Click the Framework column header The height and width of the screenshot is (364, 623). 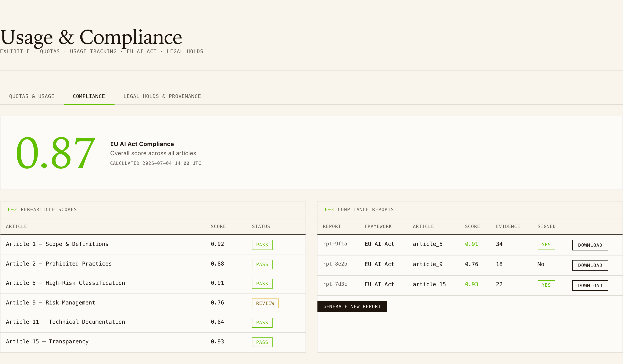click(378, 226)
